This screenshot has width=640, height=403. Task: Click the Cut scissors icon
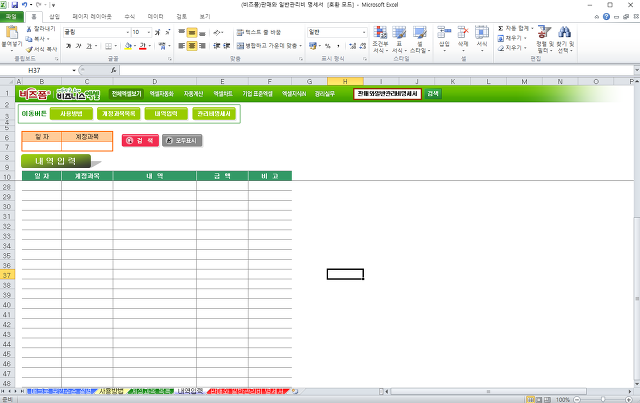[x=29, y=29]
